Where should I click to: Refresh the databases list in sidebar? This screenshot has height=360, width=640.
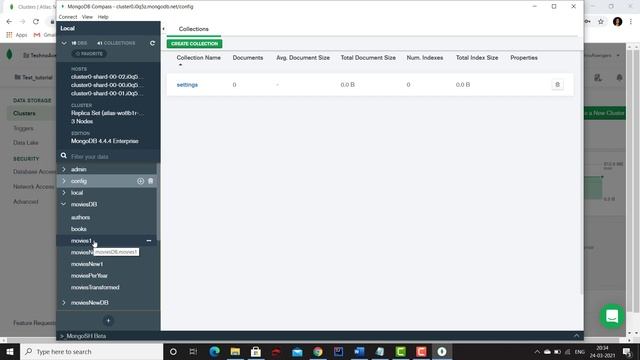[152, 43]
